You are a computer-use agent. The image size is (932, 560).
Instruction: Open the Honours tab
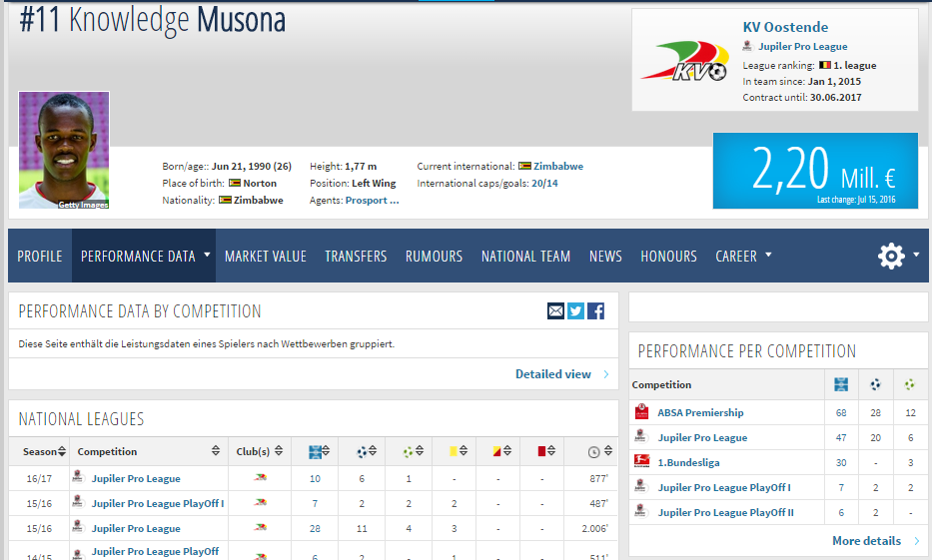668,256
